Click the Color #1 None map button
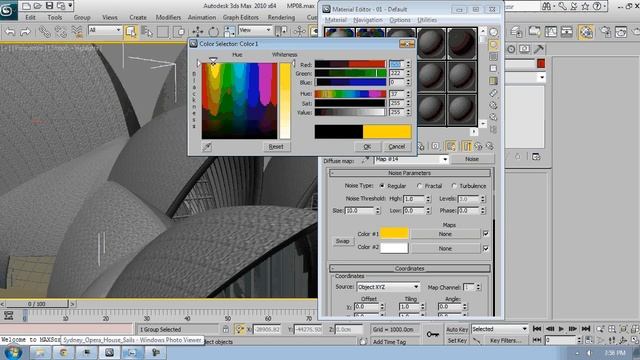The width and height of the screenshot is (640, 360). 445,234
